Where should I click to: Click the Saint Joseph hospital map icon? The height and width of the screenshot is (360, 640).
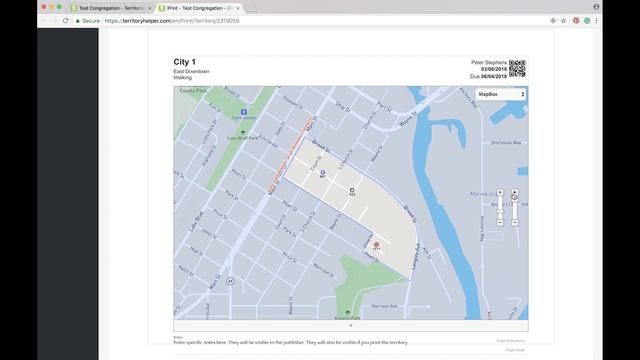244,112
